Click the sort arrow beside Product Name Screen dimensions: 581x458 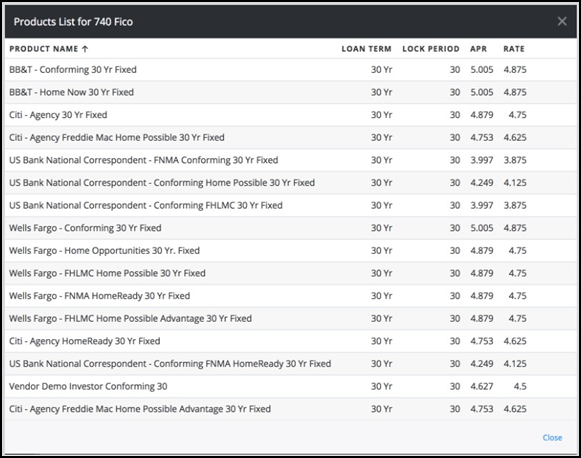[85, 49]
